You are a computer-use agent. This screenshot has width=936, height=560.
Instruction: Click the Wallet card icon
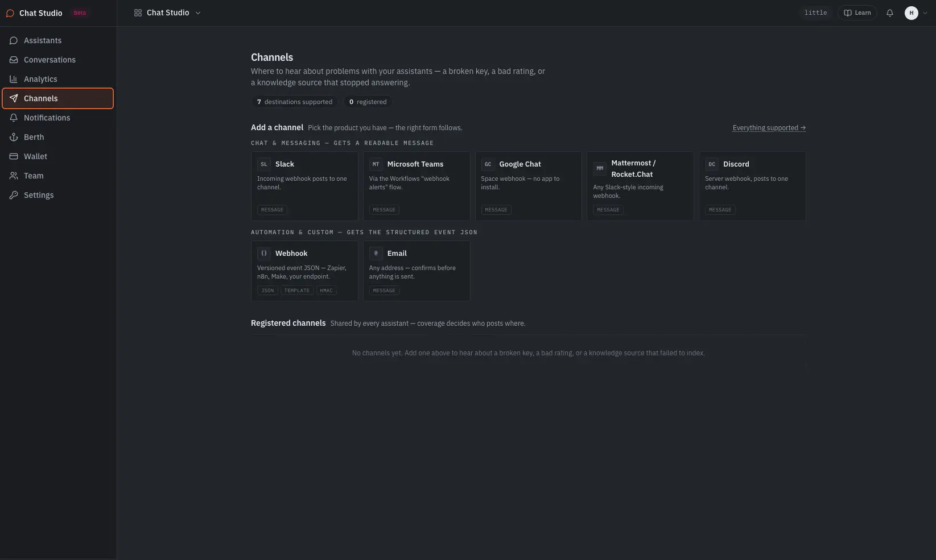(14, 156)
